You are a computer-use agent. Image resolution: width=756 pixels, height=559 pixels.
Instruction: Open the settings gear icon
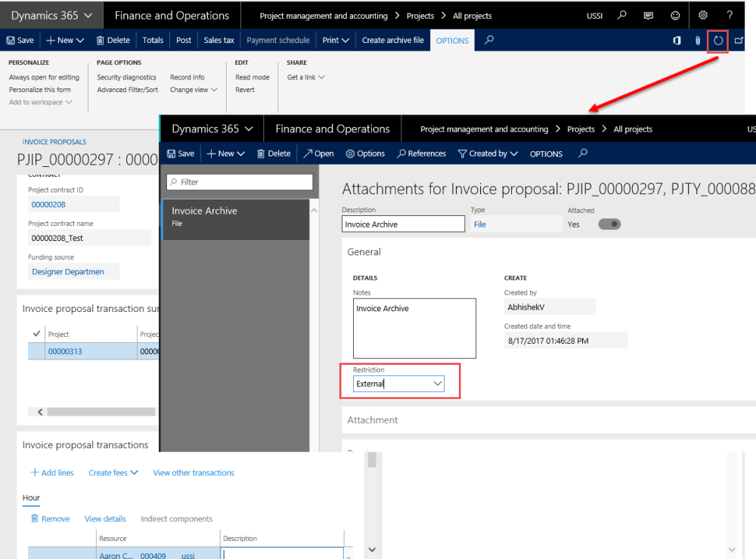pyautogui.click(x=703, y=15)
